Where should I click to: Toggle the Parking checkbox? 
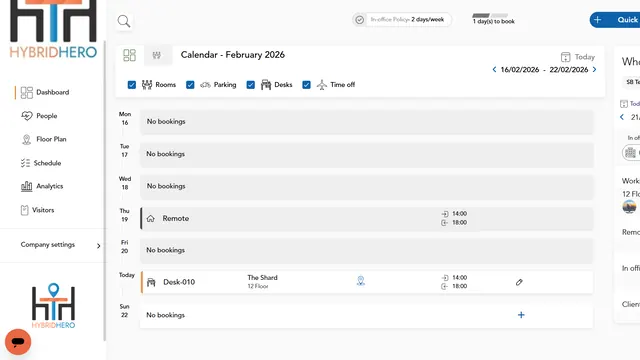coord(190,84)
